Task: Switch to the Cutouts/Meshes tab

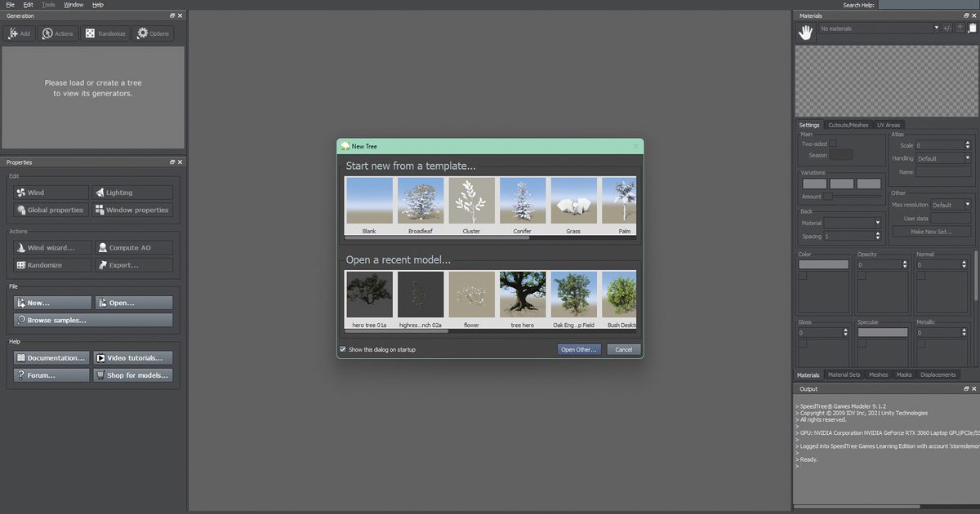Action: click(x=848, y=125)
